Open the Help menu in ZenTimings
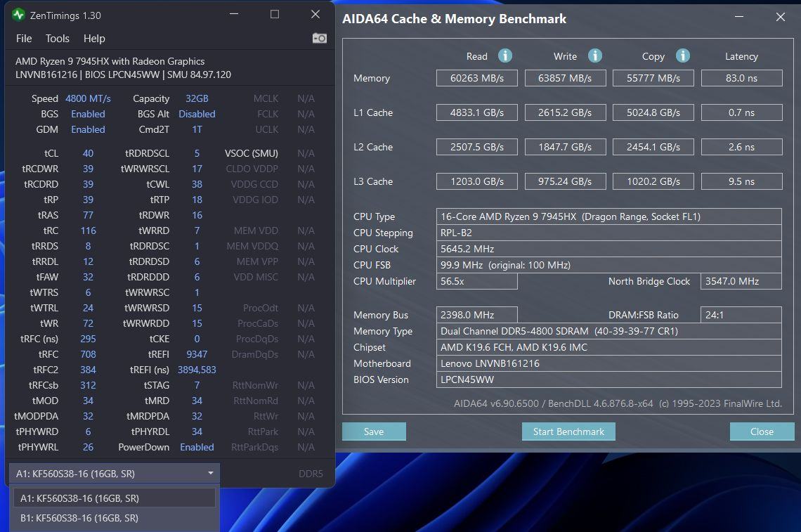 click(x=94, y=39)
